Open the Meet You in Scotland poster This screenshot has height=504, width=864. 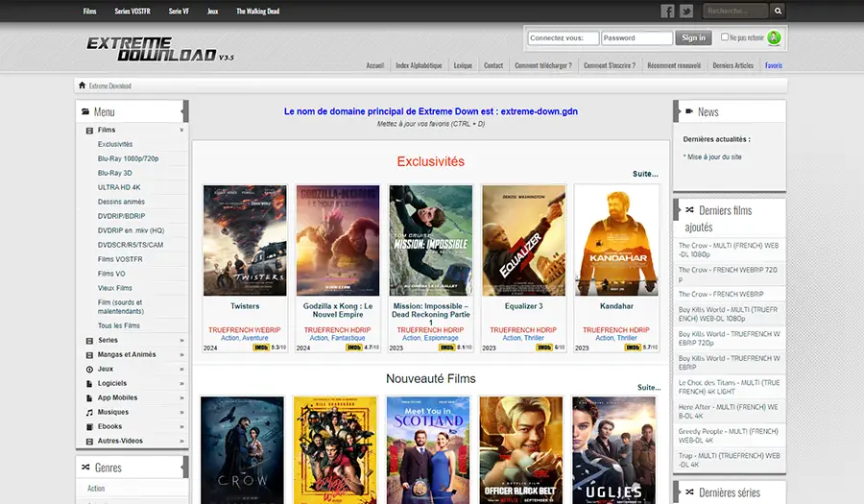point(428,450)
